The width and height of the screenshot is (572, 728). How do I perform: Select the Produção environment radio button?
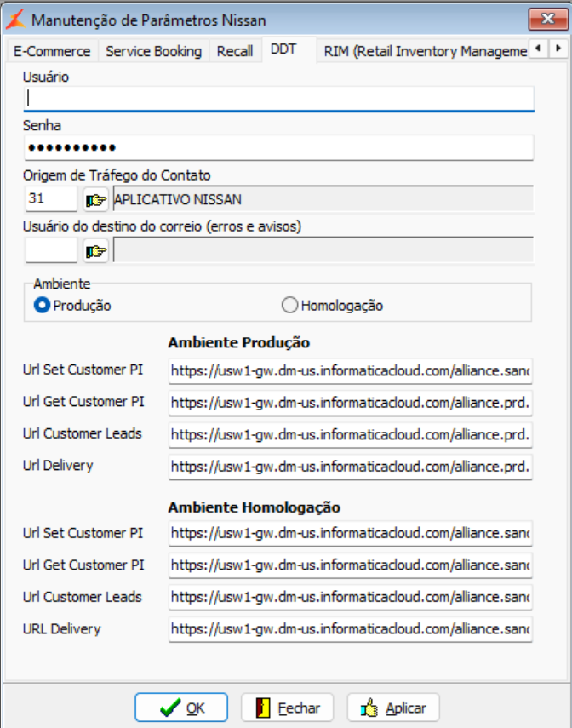click(x=41, y=305)
